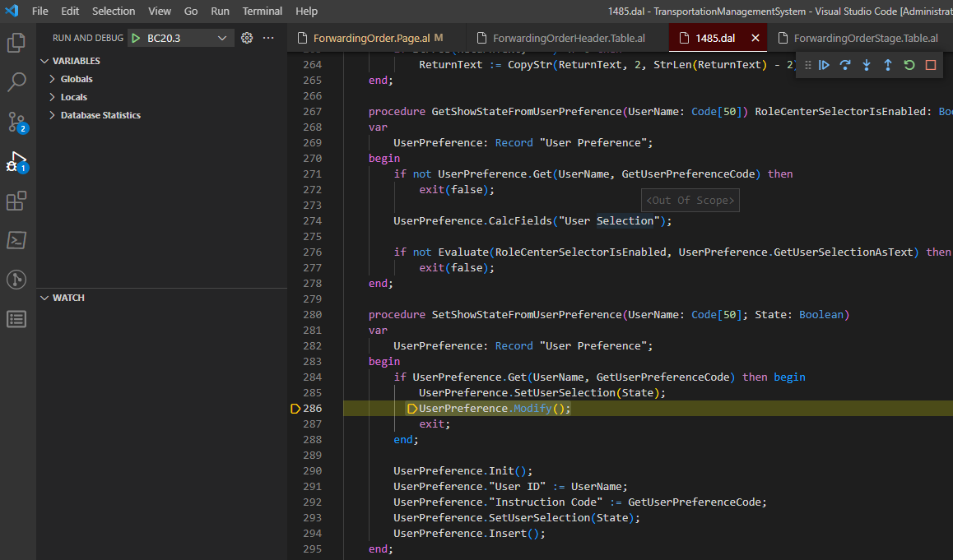This screenshot has height=560, width=953.
Task: Switch to ForwardingOrderHeader.Table.al tab
Action: pyautogui.click(x=568, y=39)
